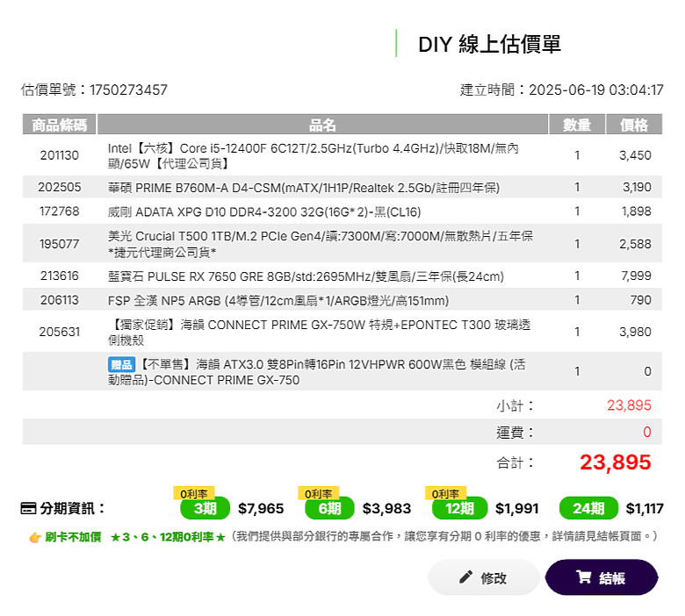The height and width of the screenshot is (616, 685).
Task: Click the 華碩 PRIME B760M-A D4-CSM product name
Action: 304,188
